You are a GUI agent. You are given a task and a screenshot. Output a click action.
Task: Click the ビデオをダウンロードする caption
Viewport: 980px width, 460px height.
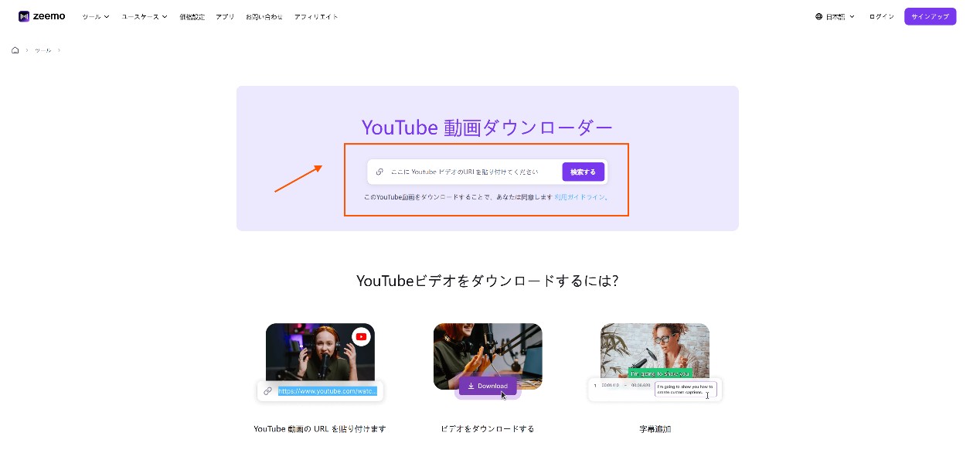(x=488, y=428)
